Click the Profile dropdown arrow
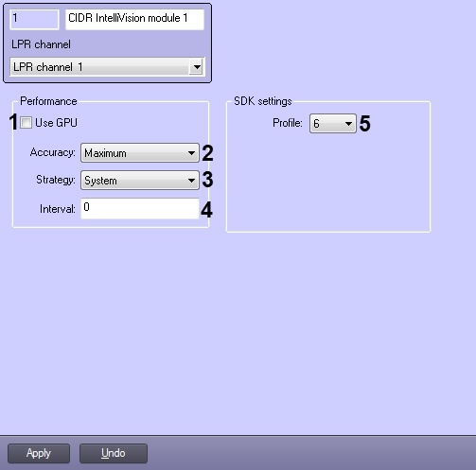 pyautogui.click(x=348, y=124)
